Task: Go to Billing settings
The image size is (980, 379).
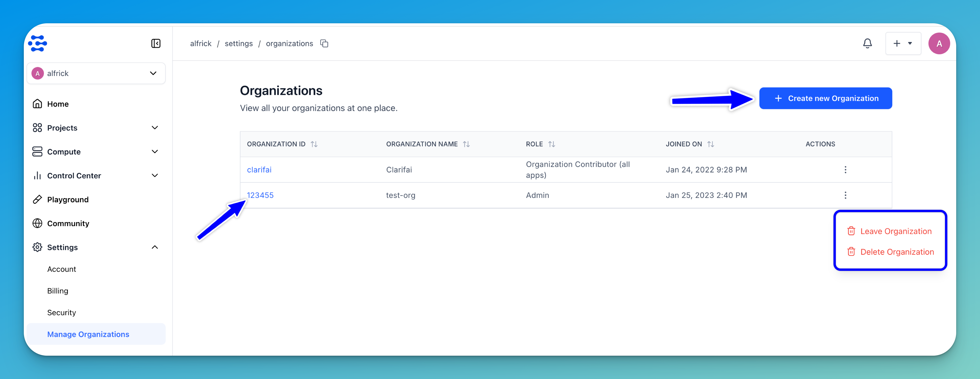Action: [58, 291]
